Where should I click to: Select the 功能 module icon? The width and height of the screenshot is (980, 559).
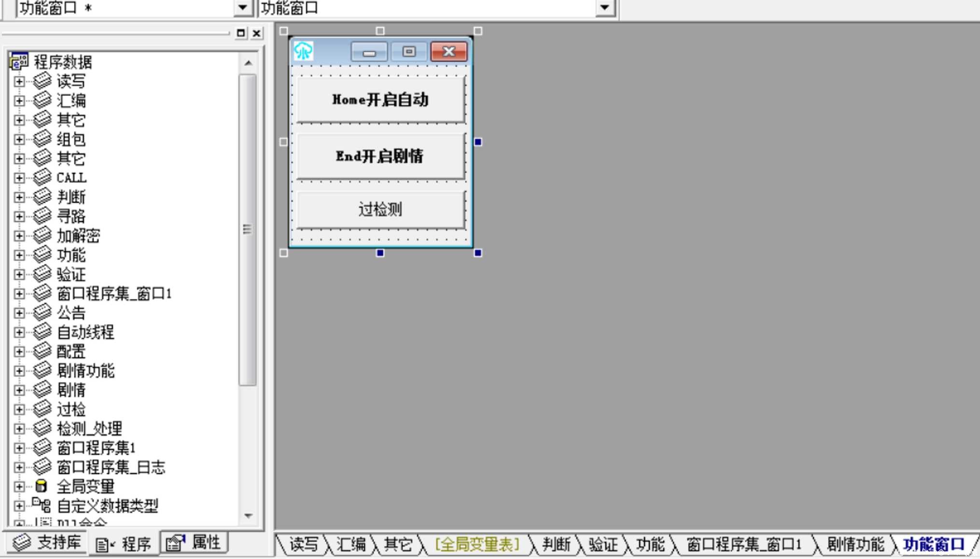(42, 254)
